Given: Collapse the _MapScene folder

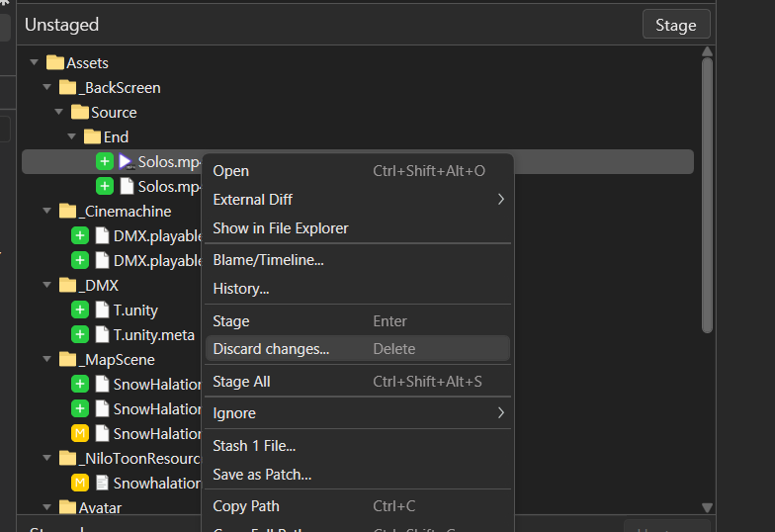Looking at the screenshot, I should coord(46,360).
